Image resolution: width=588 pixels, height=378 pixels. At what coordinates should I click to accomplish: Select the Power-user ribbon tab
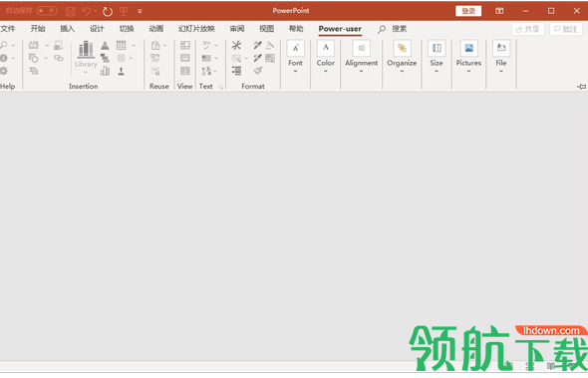tap(340, 29)
